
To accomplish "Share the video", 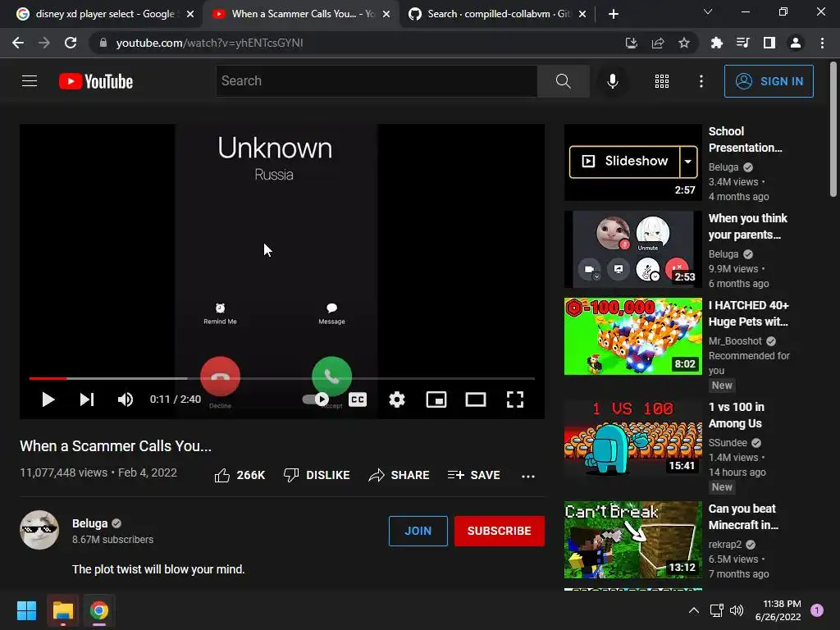I will (x=399, y=475).
